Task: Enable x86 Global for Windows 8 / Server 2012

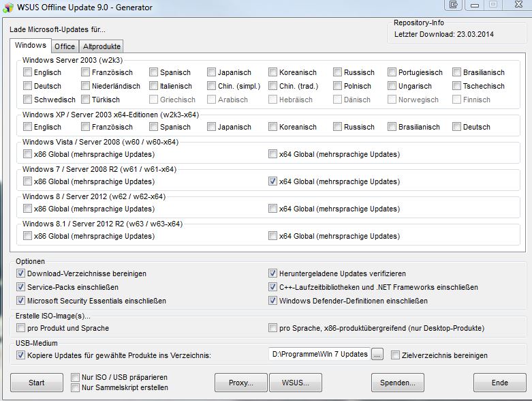Action: click(x=27, y=208)
